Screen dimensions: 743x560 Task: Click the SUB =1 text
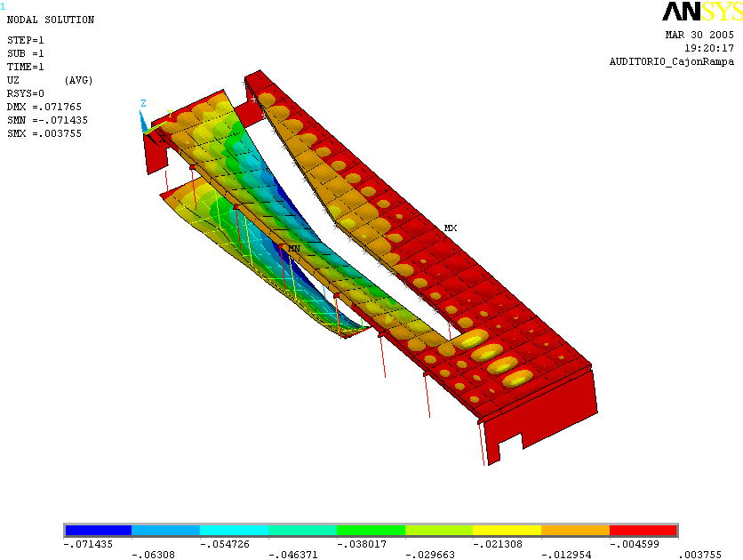click(x=25, y=53)
